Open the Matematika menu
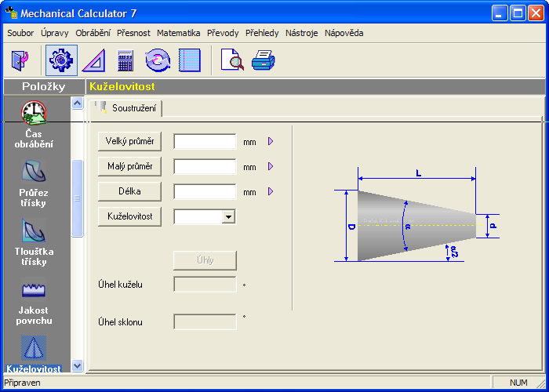549x392 pixels. click(179, 33)
